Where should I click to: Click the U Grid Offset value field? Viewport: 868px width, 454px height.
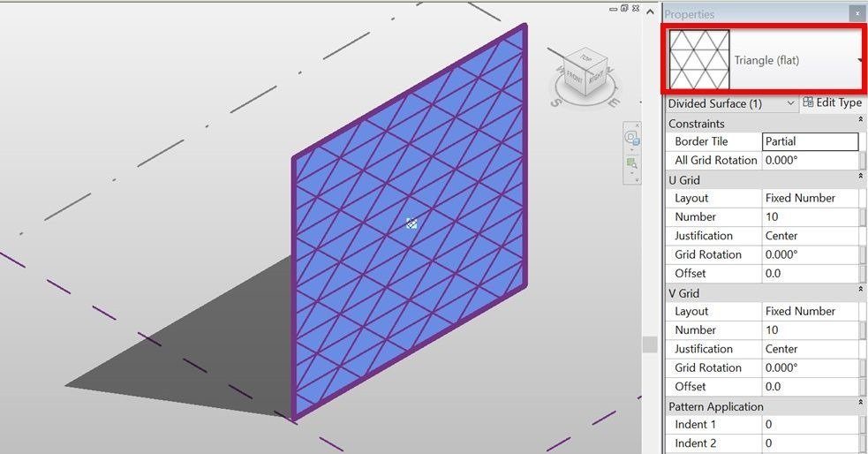tap(811, 273)
